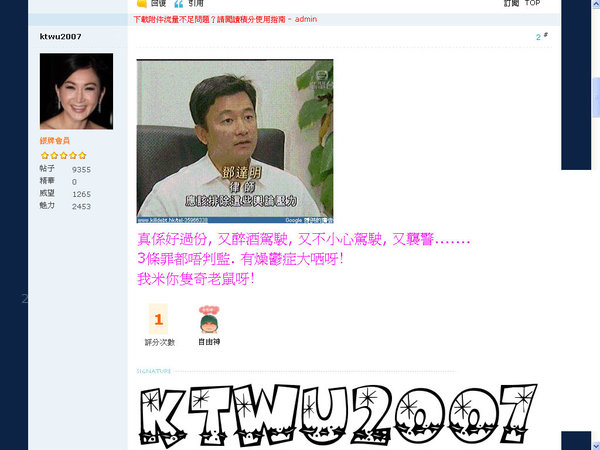This screenshot has height=450, width=600.
Task: Click the 回復 reply icon
Action: point(142,3)
